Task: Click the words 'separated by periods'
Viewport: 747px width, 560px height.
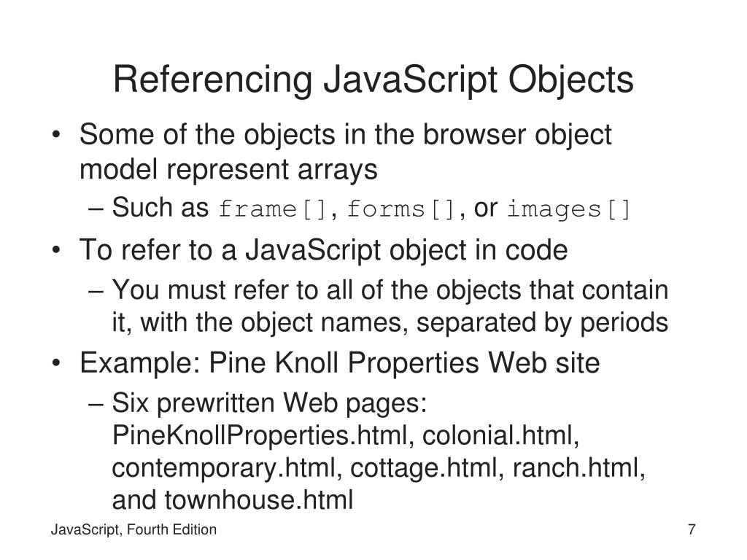Action: pos(542,323)
